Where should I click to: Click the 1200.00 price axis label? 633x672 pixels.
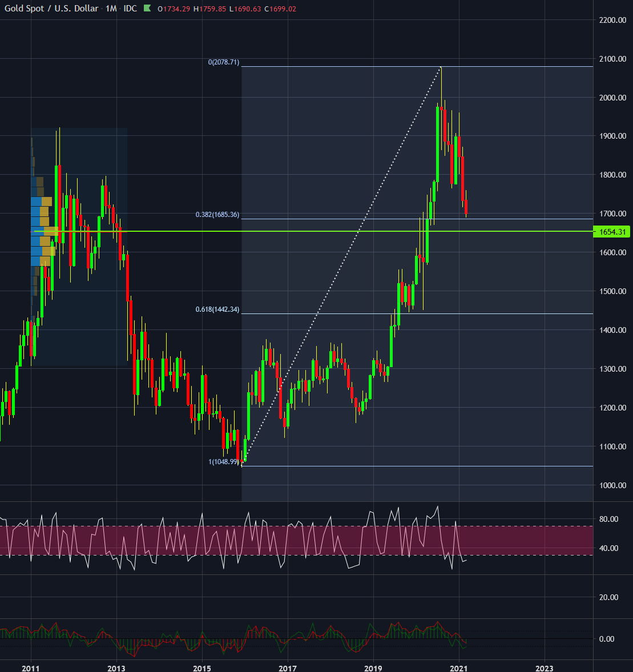(x=612, y=408)
